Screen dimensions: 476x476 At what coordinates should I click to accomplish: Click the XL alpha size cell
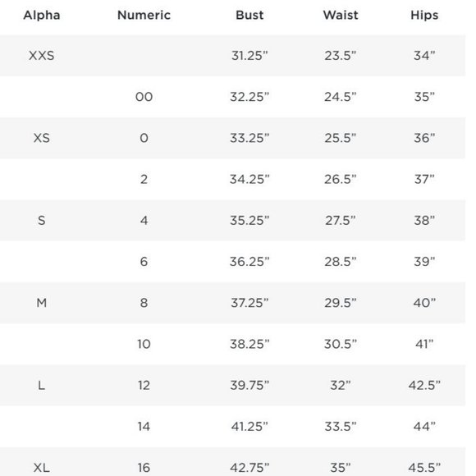pyautogui.click(x=42, y=468)
